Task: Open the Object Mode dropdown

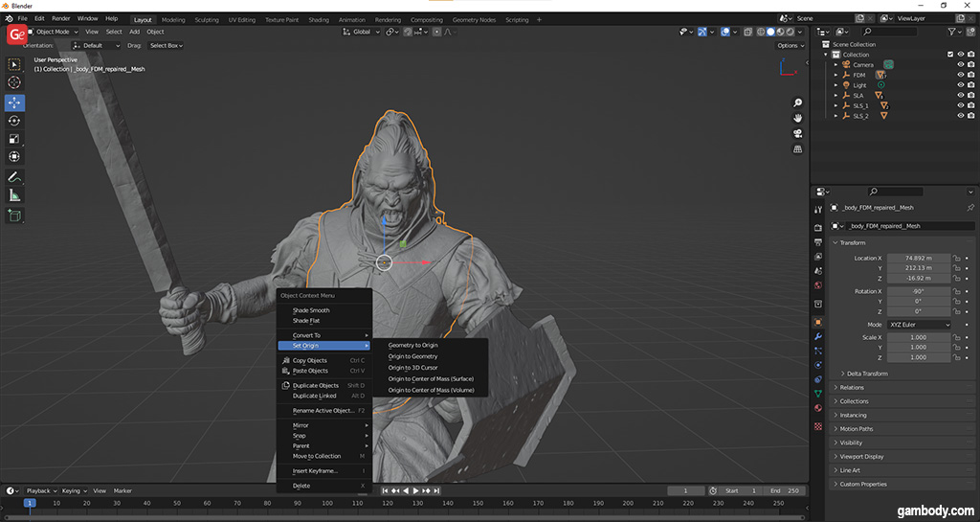Action: (54, 32)
